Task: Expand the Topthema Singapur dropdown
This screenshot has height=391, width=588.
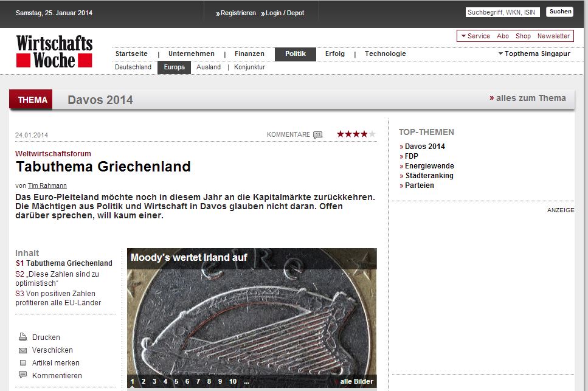Action: click(534, 54)
